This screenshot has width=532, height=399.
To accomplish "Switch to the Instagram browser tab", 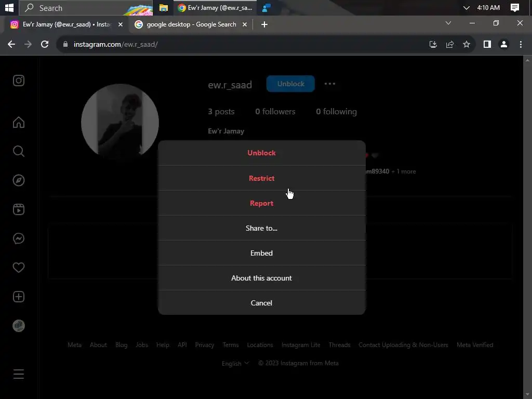I will coord(66,24).
